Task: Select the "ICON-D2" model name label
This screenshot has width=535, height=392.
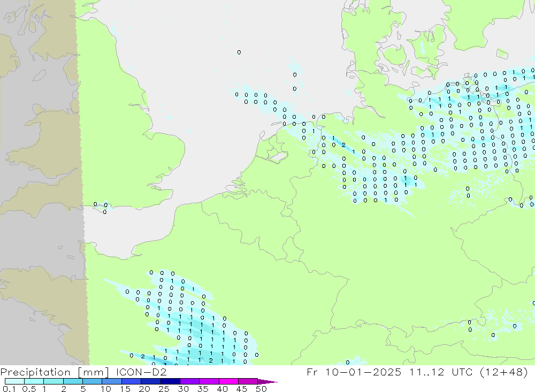Action: click(x=141, y=372)
